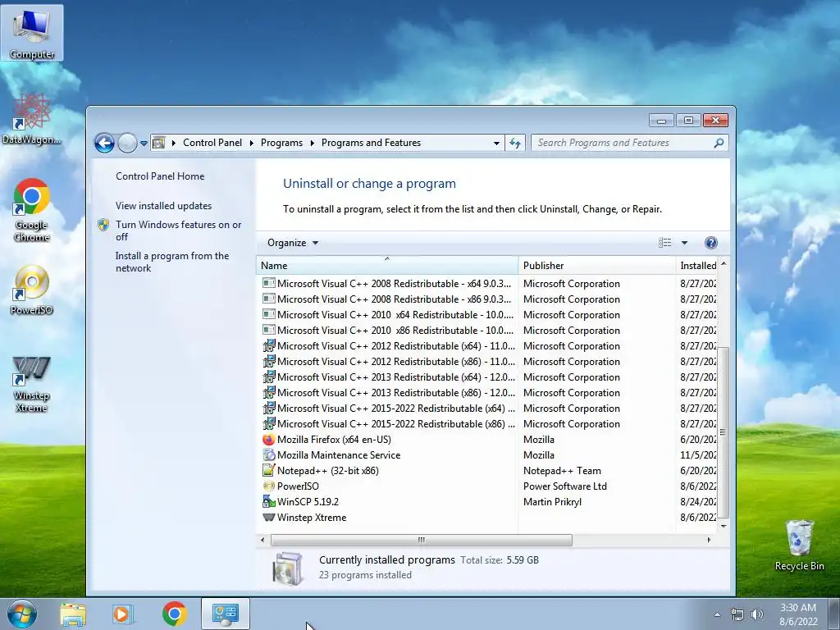This screenshot has width=840, height=630.
Task: Open the Computer desktop icon
Action: pos(32,33)
